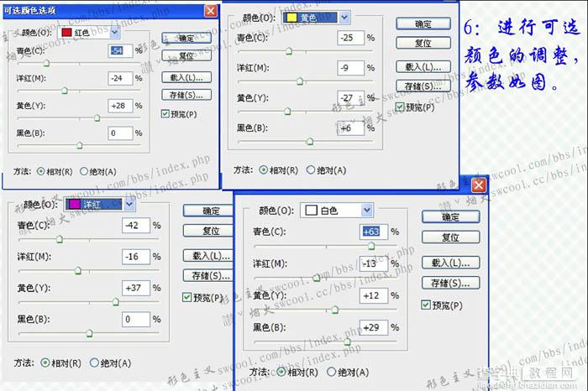The height and width of the screenshot is (391, 588).
Task: Close the white color dialog with red X
Action: 479,185
